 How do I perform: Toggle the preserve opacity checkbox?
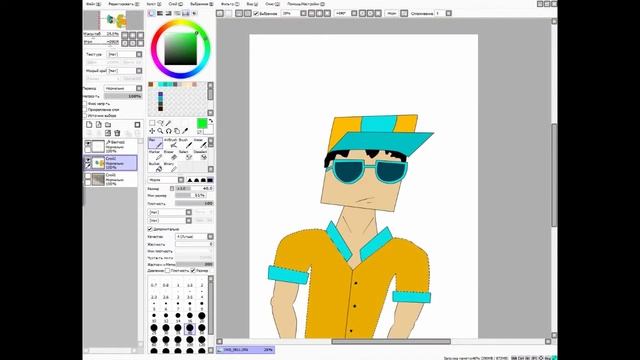click(x=85, y=104)
